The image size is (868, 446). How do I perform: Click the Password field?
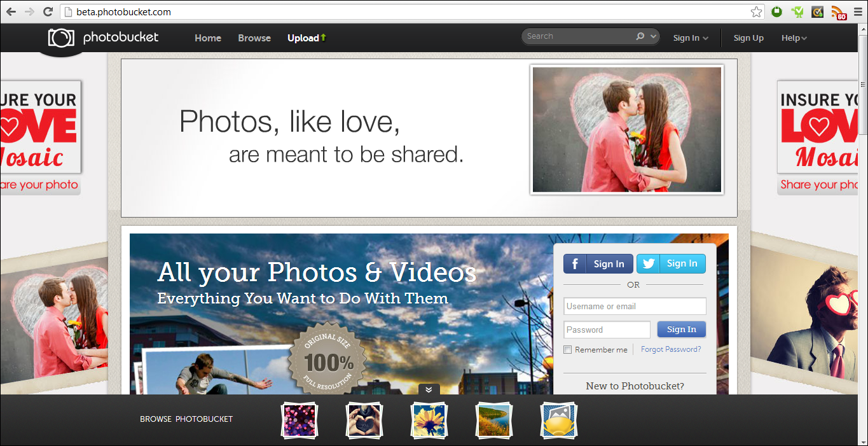click(x=607, y=330)
